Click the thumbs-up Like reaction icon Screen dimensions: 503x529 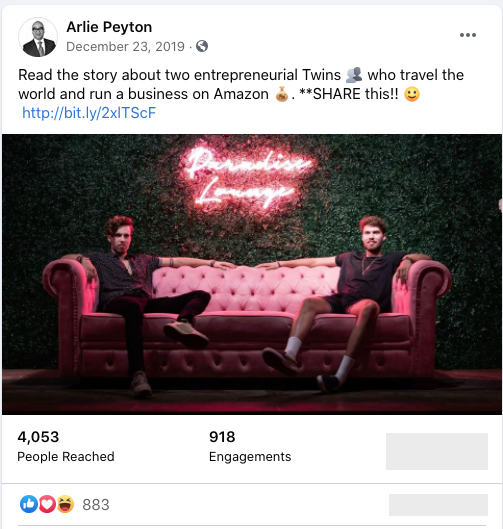point(29,504)
